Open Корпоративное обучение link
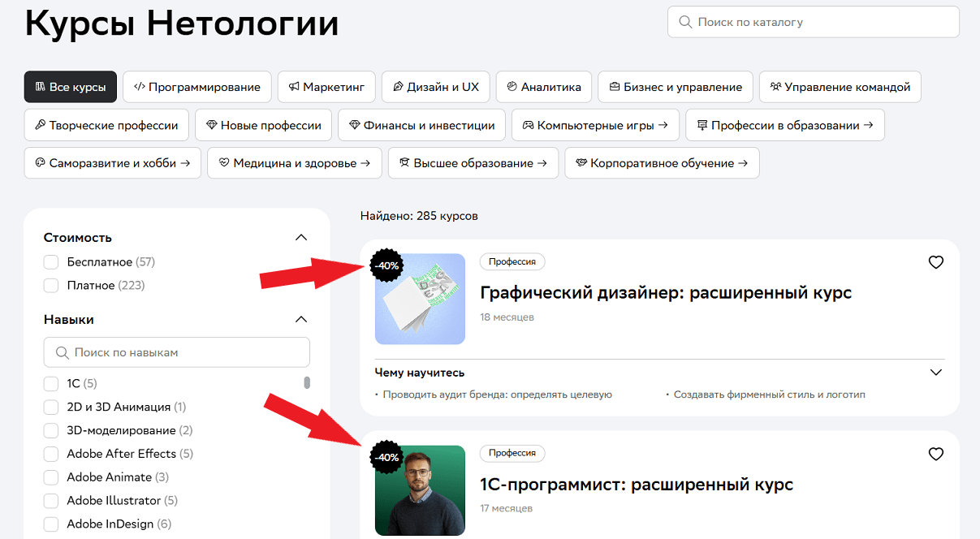The height and width of the screenshot is (539, 980). point(662,163)
